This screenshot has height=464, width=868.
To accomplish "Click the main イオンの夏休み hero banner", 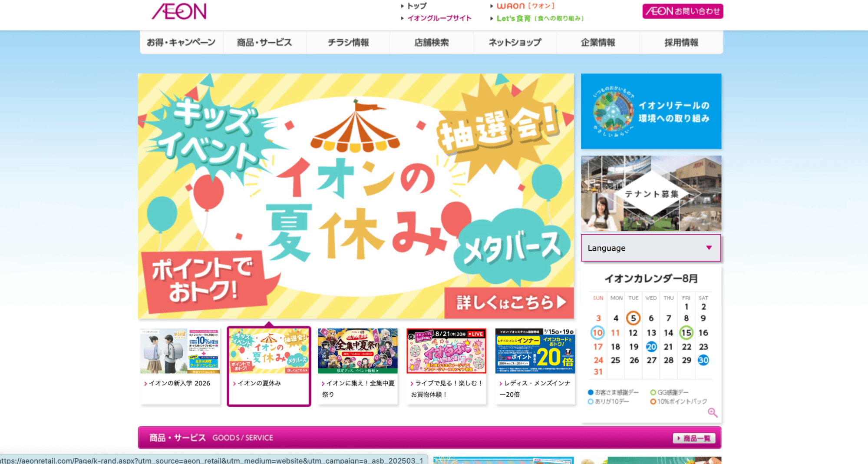I will tap(356, 196).
